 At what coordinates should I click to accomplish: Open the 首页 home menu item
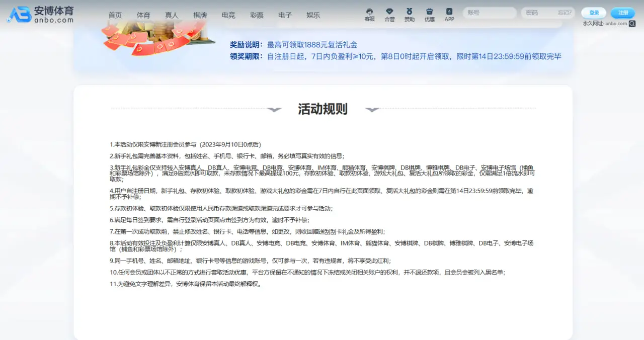click(x=115, y=15)
